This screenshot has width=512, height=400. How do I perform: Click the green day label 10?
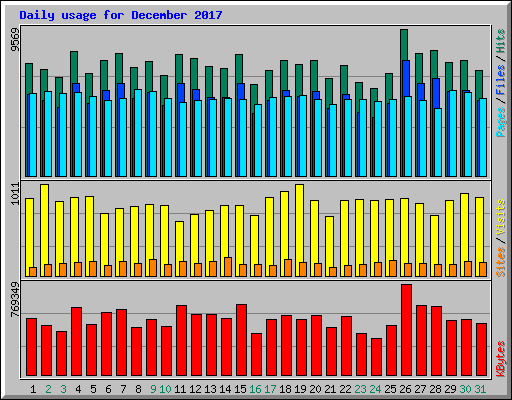(165, 389)
